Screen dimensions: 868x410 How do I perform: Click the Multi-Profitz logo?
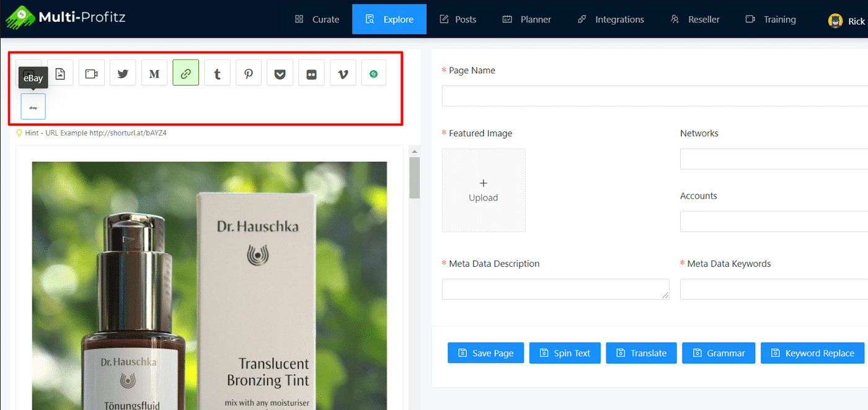click(66, 17)
